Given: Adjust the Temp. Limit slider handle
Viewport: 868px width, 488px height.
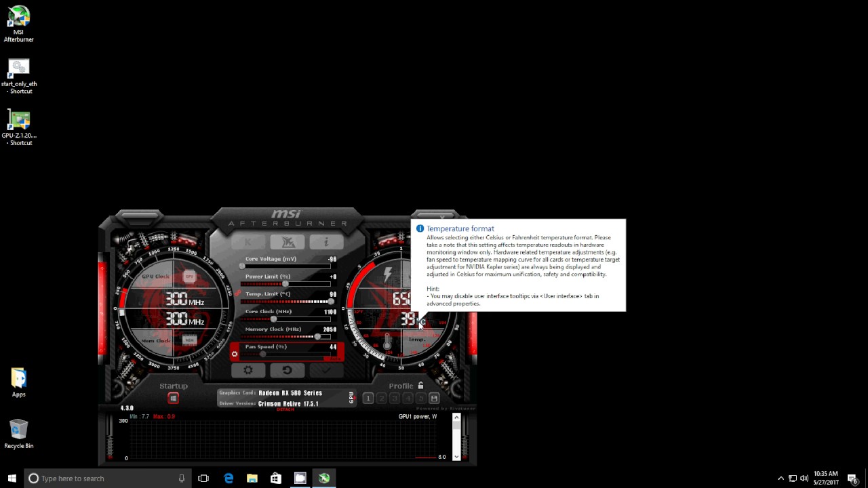Looking at the screenshot, I should click(x=331, y=302).
